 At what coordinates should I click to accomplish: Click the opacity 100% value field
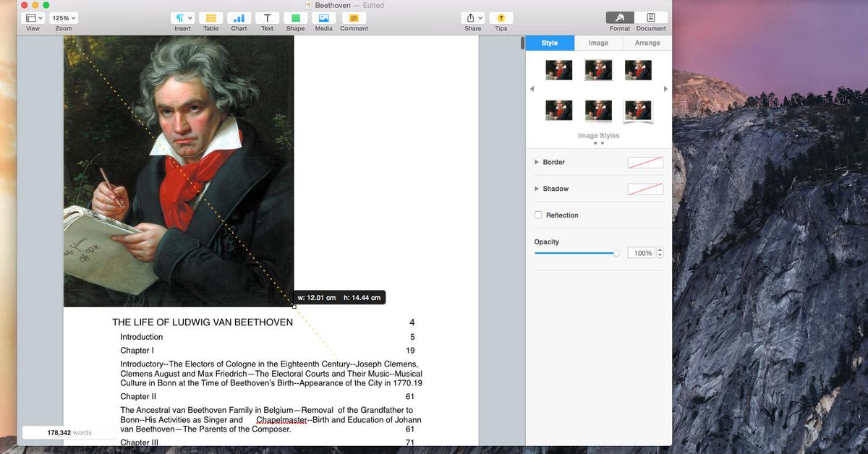(x=641, y=253)
